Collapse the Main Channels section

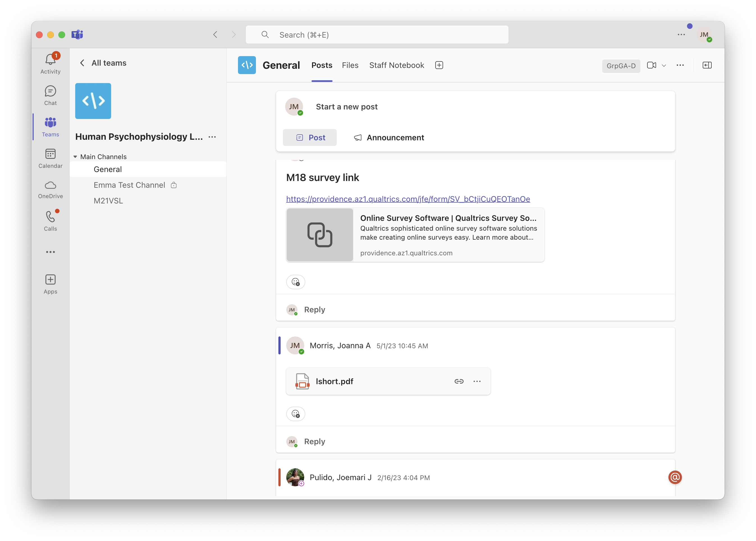75,157
